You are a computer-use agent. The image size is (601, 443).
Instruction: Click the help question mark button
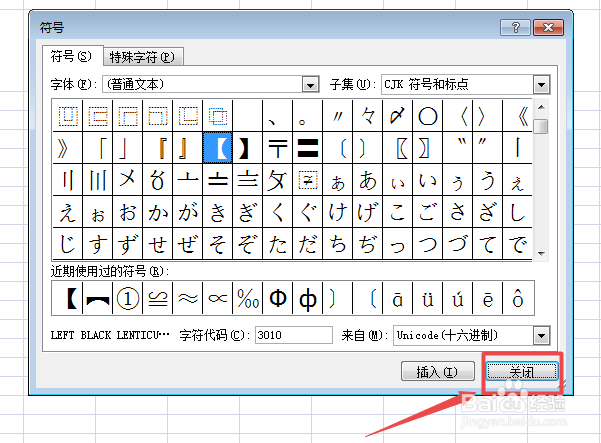click(x=516, y=28)
